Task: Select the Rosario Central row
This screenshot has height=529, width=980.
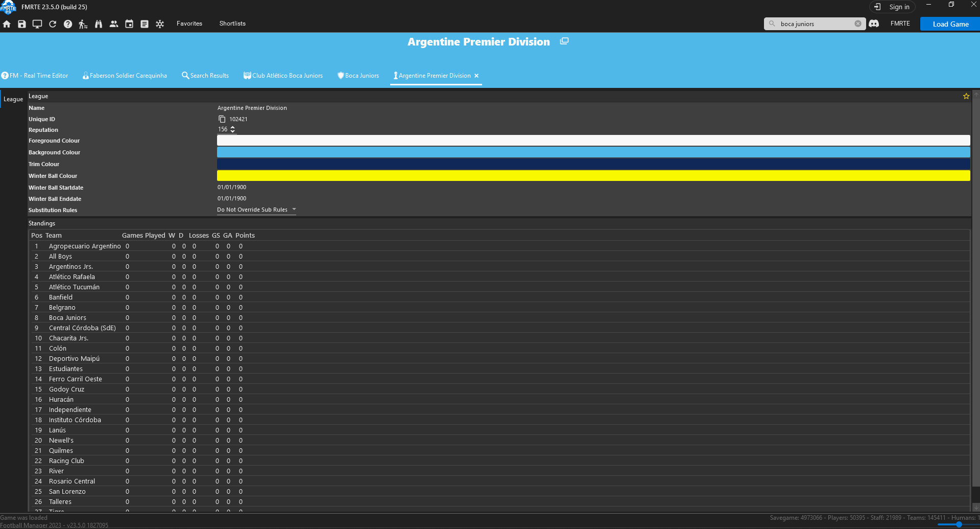Action: [x=499, y=481]
